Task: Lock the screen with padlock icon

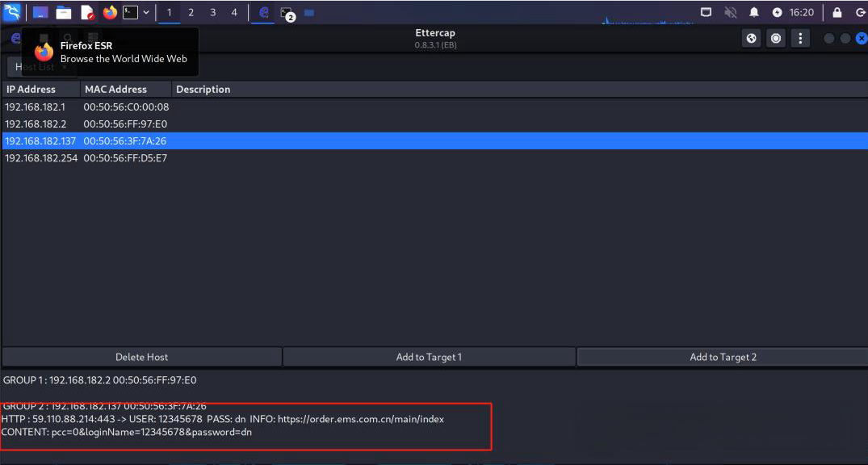Action: click(837, 12)
